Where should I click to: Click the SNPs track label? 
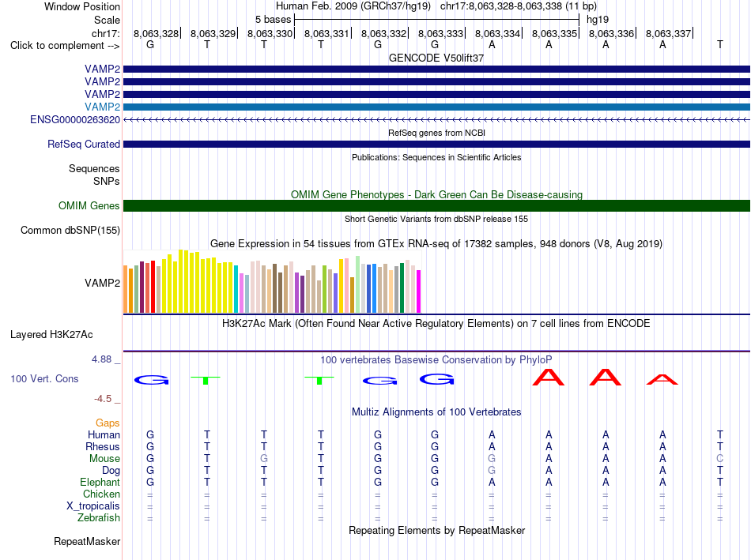[x=107, y=181]
